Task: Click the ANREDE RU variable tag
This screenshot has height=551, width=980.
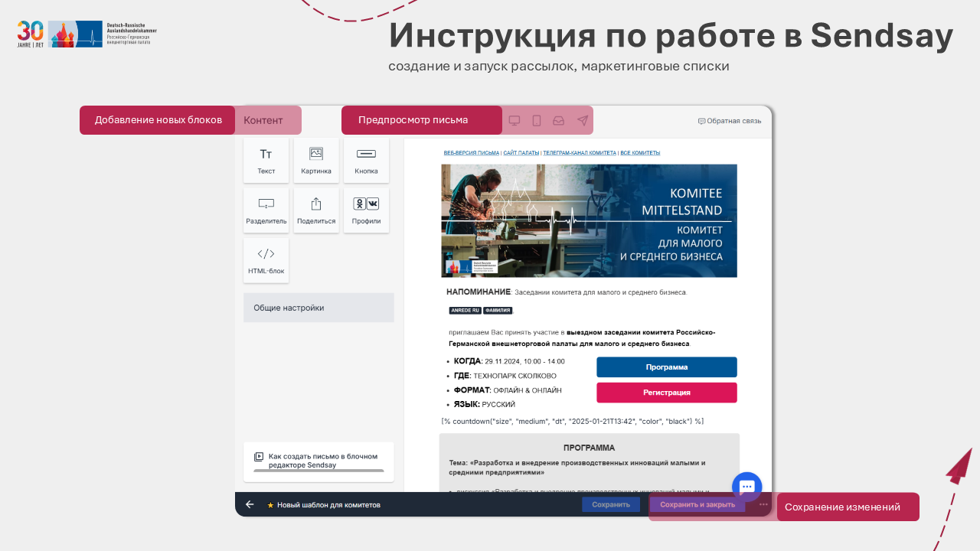Action: tap(465, 311)
